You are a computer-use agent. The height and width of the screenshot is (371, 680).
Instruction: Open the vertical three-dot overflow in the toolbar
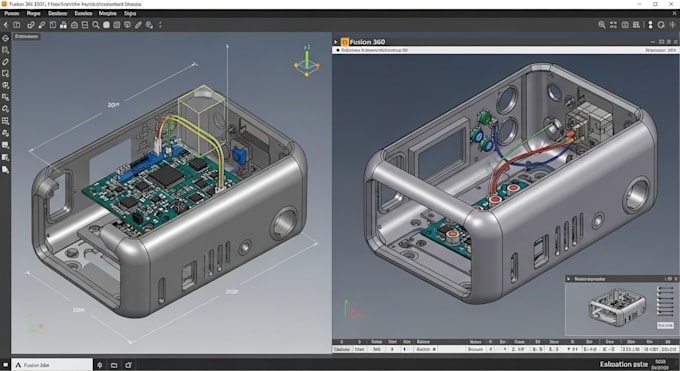coord(160,25)
